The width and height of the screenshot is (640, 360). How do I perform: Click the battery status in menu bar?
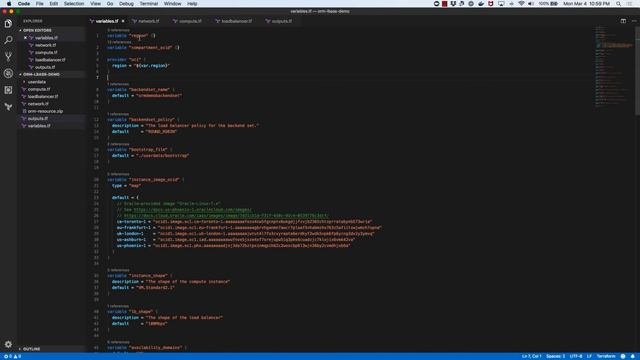[x=548, y=4]
